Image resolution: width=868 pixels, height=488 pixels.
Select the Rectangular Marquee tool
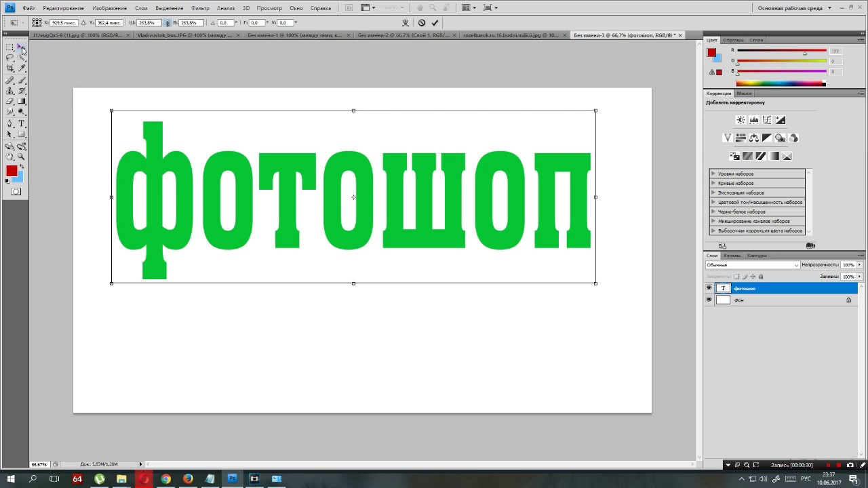9,47
